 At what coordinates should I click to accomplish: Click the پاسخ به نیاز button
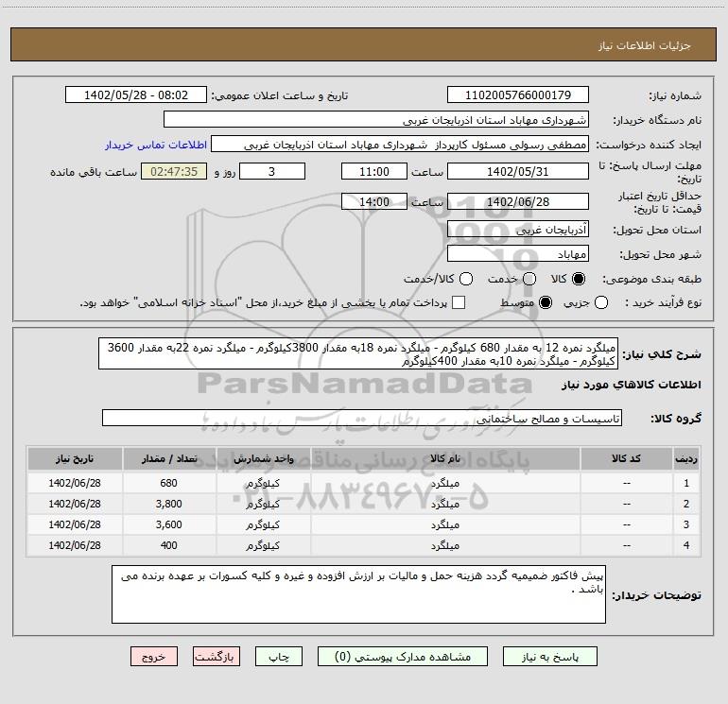550,657
